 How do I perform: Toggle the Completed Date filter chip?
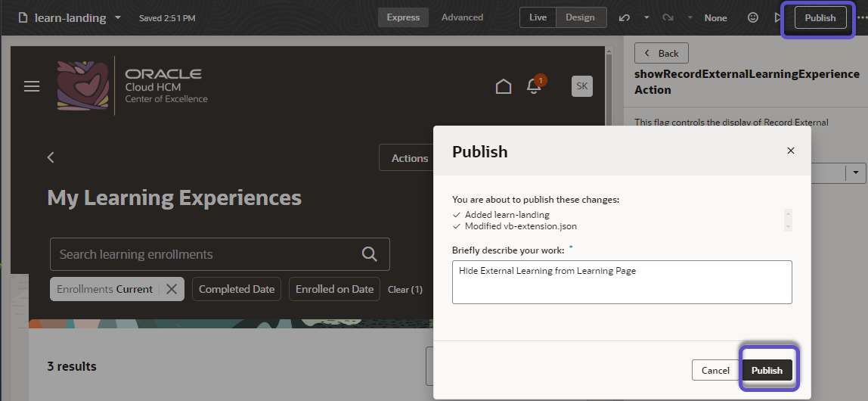pos(237,289)
